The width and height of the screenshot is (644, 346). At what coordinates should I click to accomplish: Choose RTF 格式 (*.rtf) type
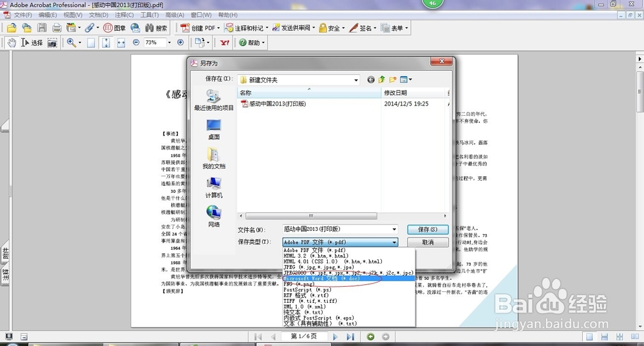coord(349,295)
